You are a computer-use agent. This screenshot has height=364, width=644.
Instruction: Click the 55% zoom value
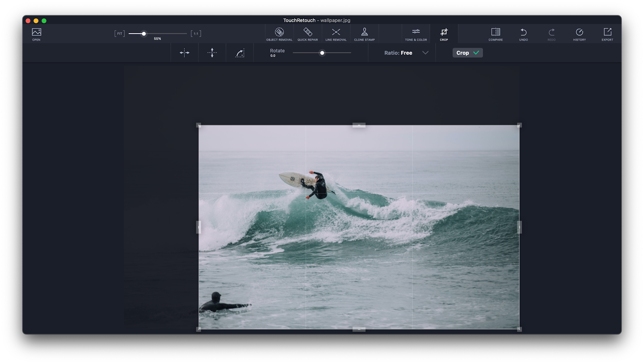coord(157,39)
